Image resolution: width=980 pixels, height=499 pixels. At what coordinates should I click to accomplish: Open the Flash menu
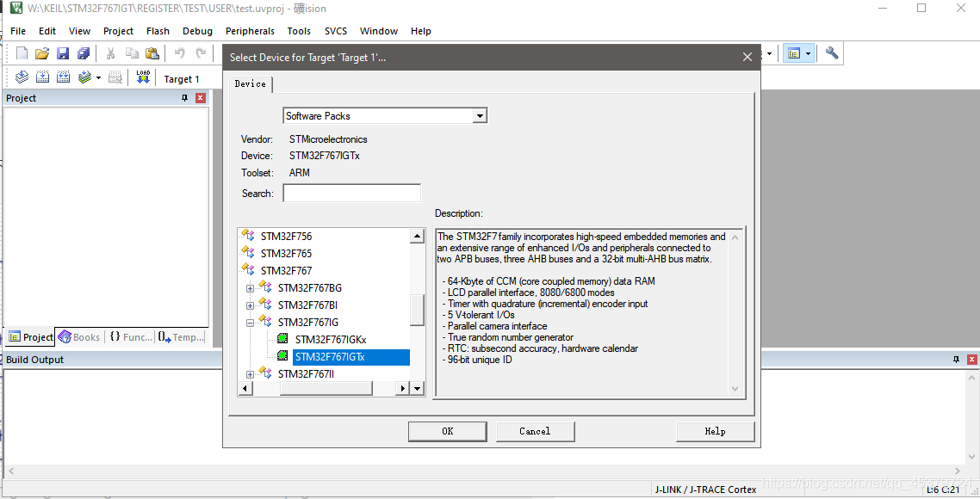[x=158, y=31]
